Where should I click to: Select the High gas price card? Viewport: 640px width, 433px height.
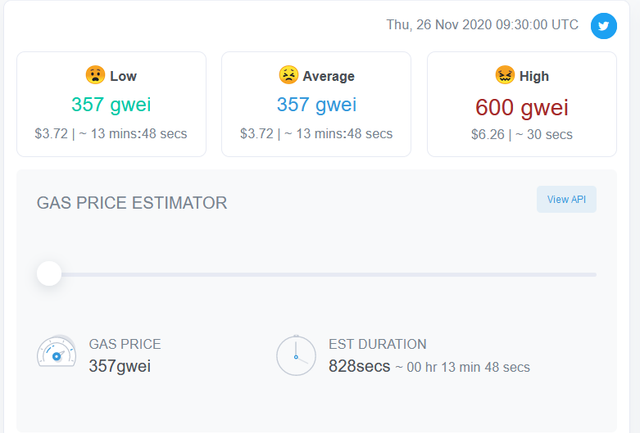click(x=522, y=104)
